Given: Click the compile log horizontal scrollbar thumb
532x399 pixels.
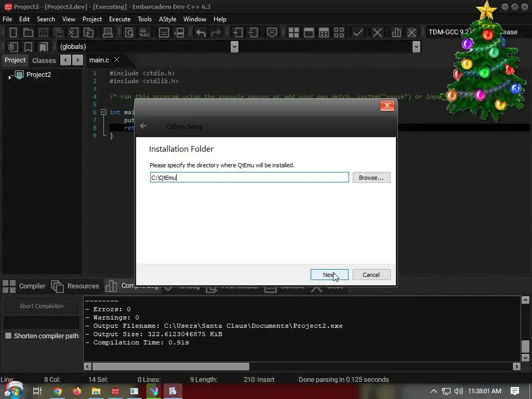Looking at the screenshot, I should point(170,366).
